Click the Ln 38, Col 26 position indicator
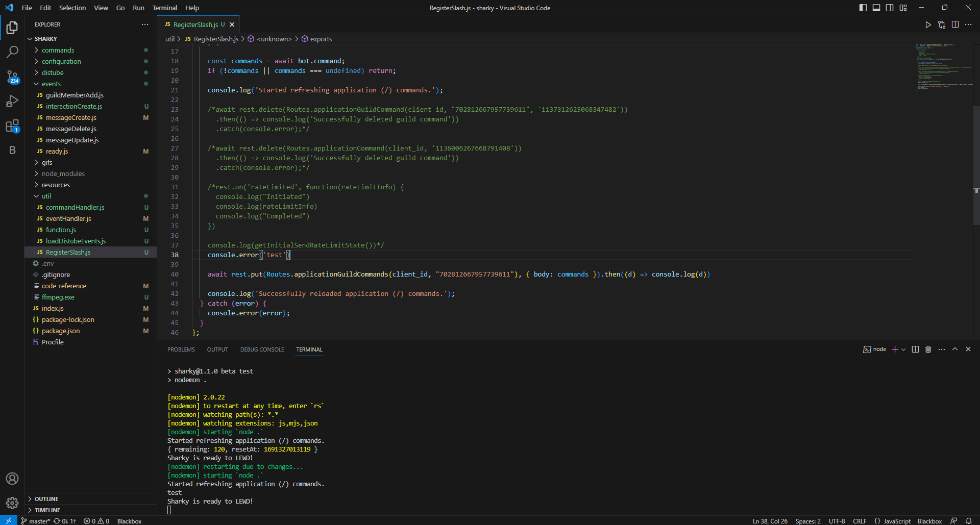This screenshot has width=980, height=525. (x=770, y=521)
